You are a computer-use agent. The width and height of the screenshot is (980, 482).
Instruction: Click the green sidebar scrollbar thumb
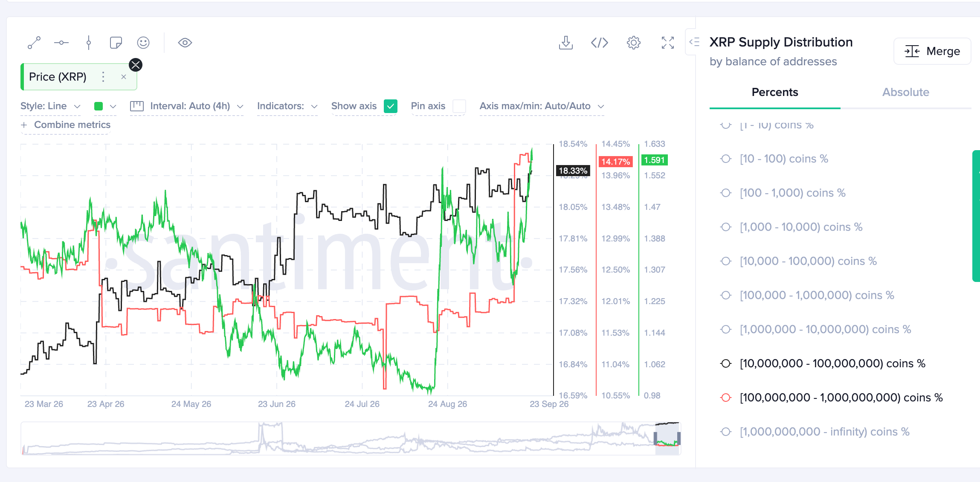976,216
